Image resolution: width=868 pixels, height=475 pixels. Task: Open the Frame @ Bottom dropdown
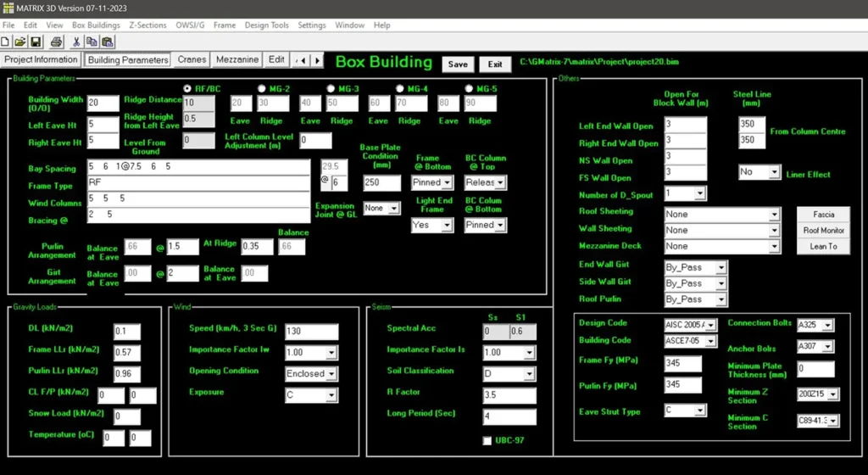point(432,182)
